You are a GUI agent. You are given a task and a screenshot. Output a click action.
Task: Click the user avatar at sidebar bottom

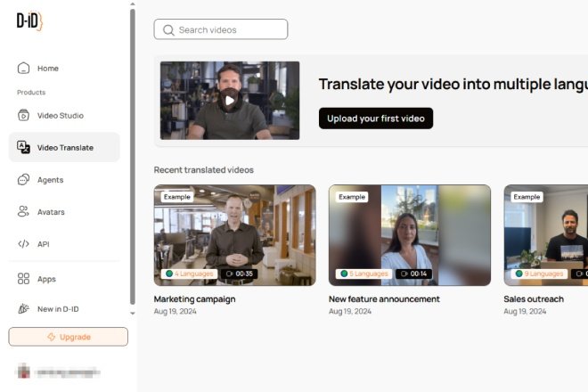point(24,372)
